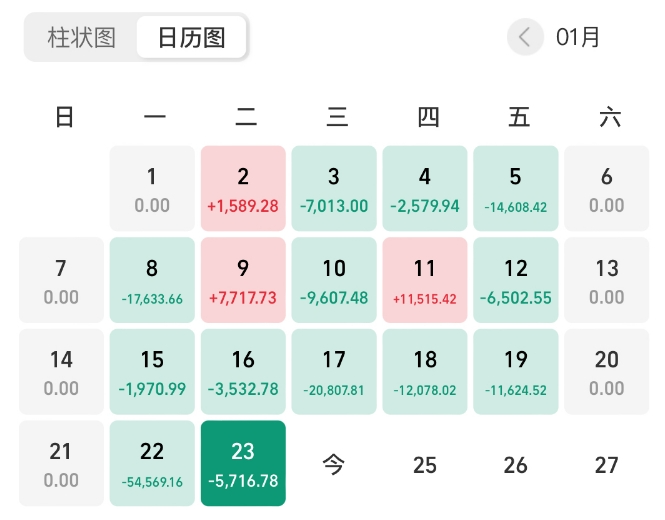The height and width of the screenshot is (520, 665).
Task: Click the 二 Tuesday column header
Action: 246,117
